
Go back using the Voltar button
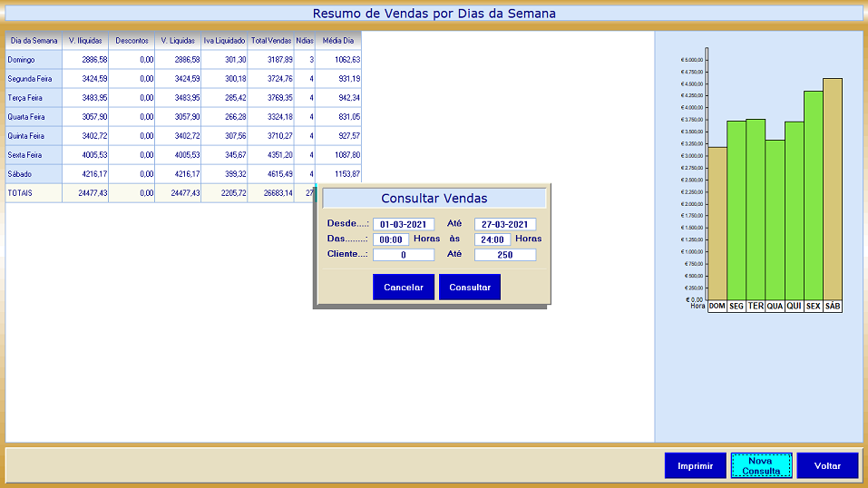(x=827, y=465)
